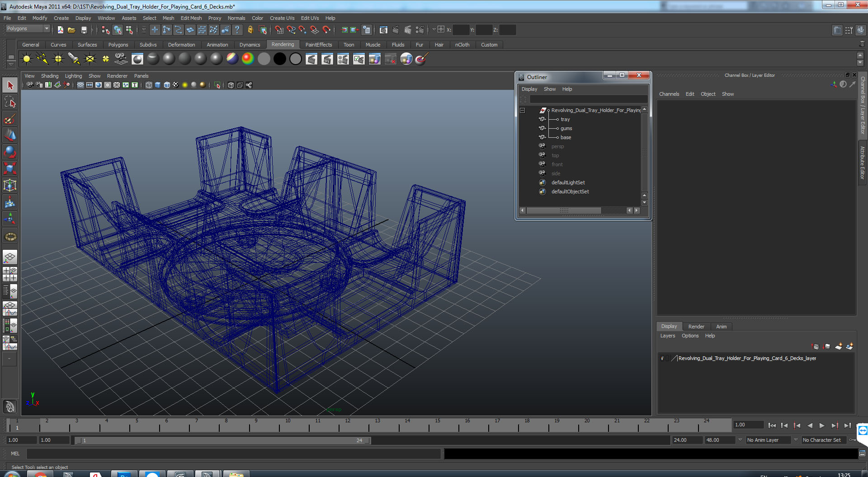This screenshot has height=477, width=868.
Task: Toggle wireframe shading in viewport toolbar
Action: point(149,85)
